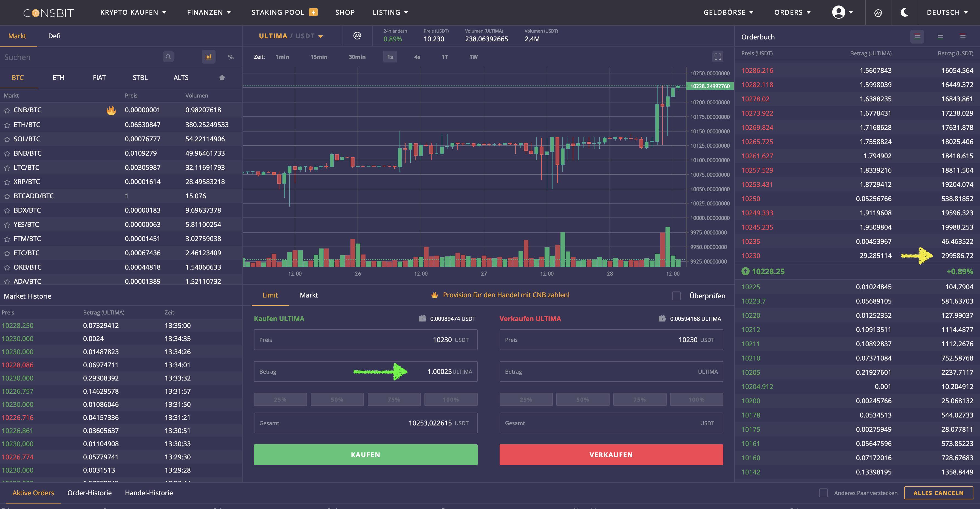Open Deutsch language dropdown

click(x=947, y=13)
